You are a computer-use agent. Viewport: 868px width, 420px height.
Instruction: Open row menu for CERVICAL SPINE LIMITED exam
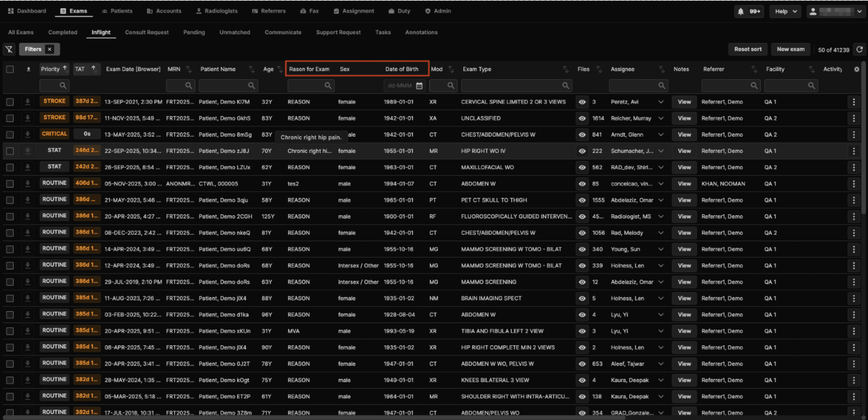tap(854, 102)
